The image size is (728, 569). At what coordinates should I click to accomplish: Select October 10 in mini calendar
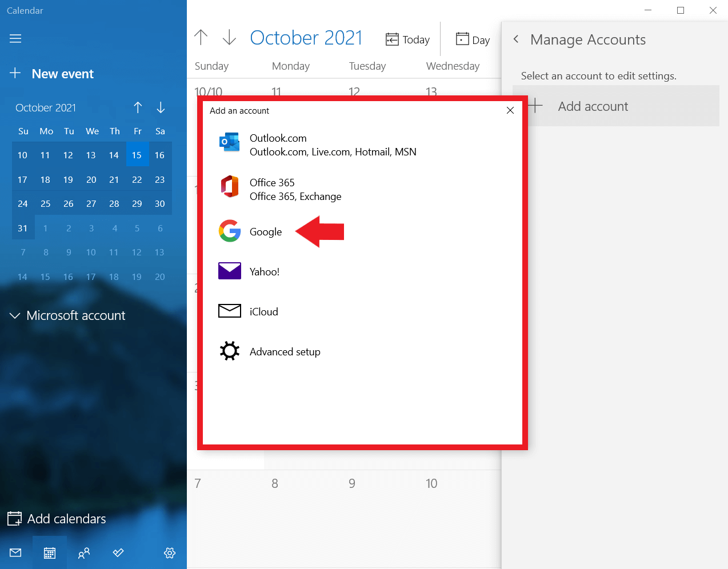[23, 155]
